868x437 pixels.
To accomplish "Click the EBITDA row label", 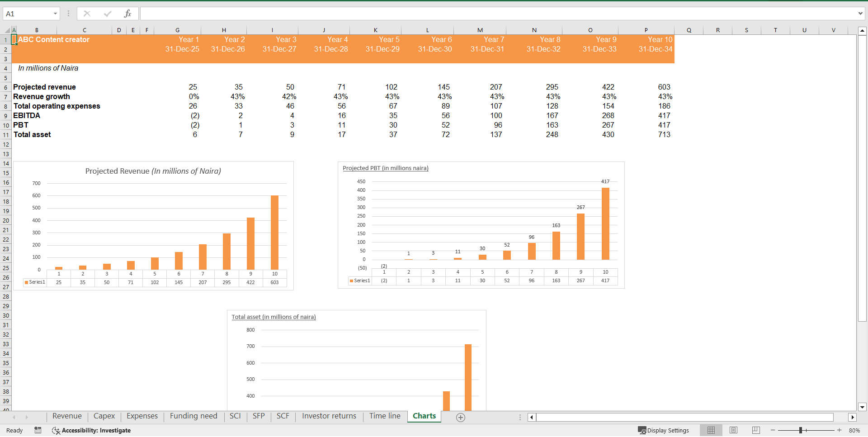I will tap(27, 116).
